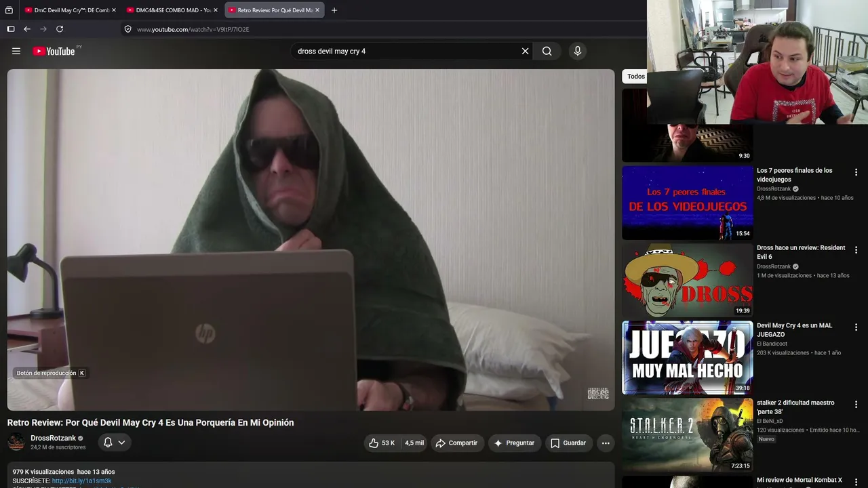This screenshot has height=488, width=868.
Task: Open the tab list icon beside the first tab
Action: point(9,10)
